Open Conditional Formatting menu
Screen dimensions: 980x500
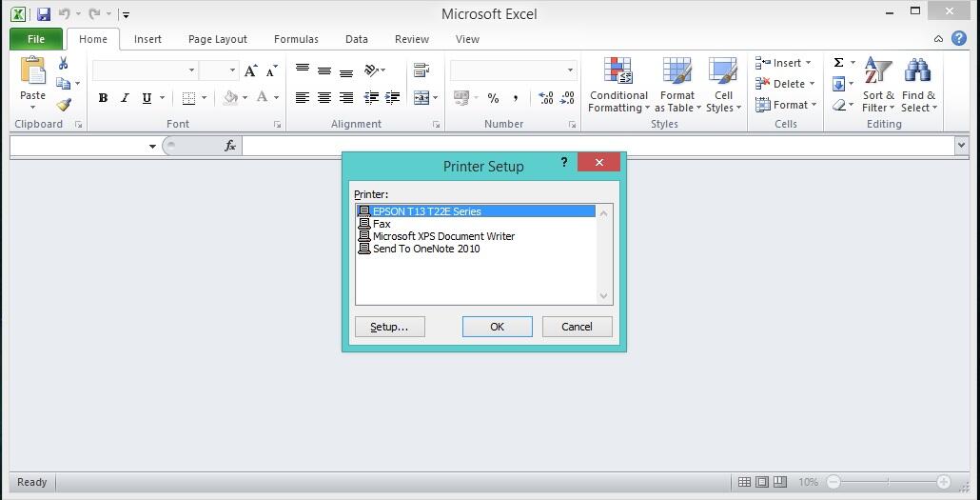(x=618, y=85)
